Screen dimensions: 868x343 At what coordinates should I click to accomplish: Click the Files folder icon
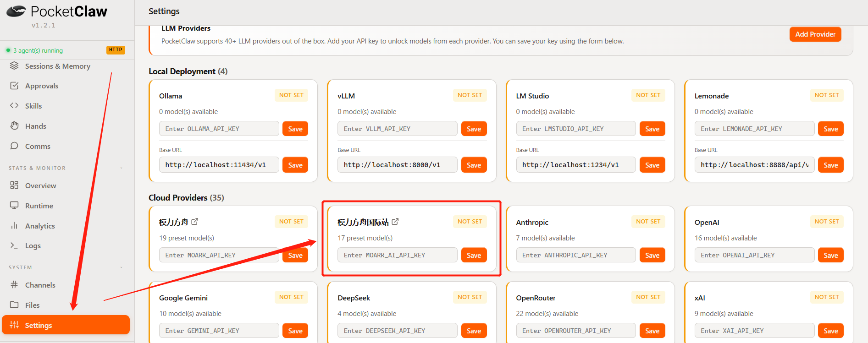(x=14, y=305)
